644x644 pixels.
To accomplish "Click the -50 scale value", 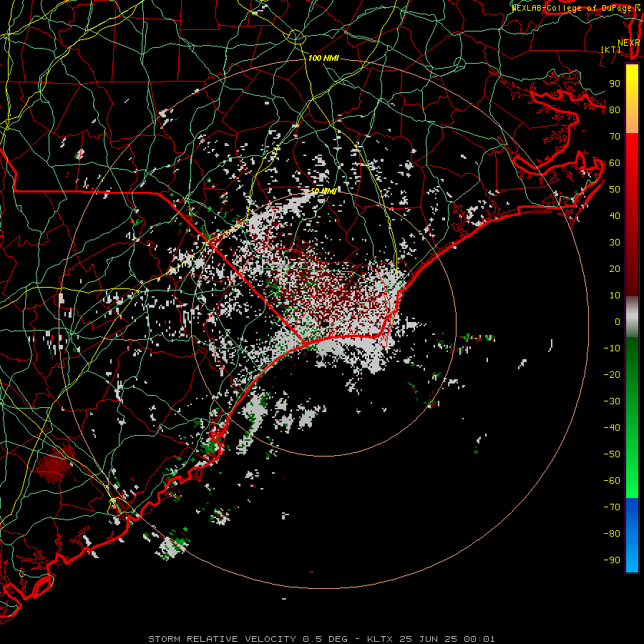I will click(612, 454).
